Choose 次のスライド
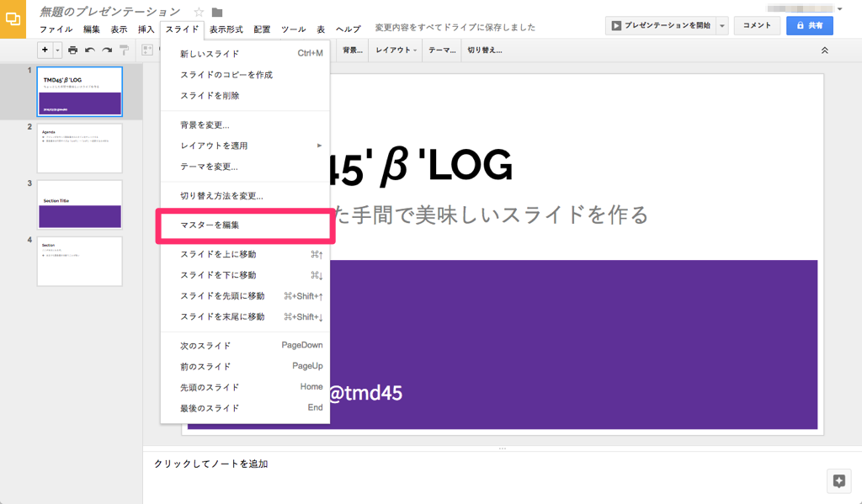The height and width of the screenshot is (504, 862). tap(245, 346)
